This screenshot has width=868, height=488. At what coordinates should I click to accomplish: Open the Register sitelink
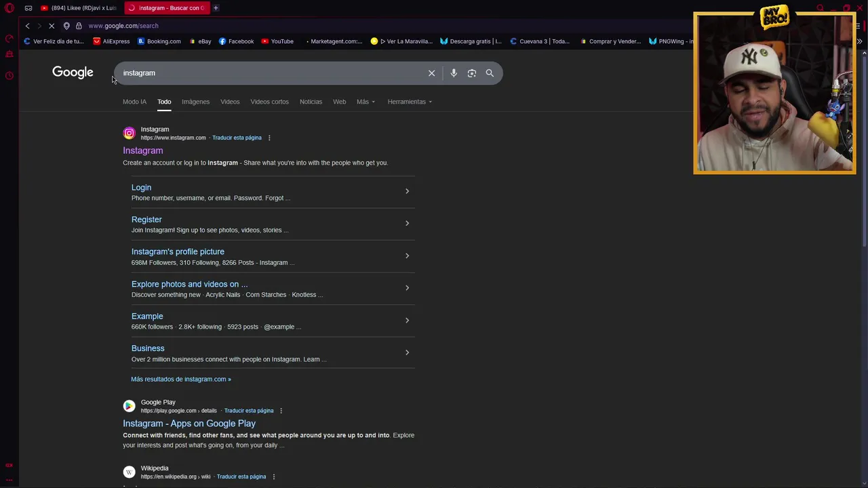click(x=146, y=220)
